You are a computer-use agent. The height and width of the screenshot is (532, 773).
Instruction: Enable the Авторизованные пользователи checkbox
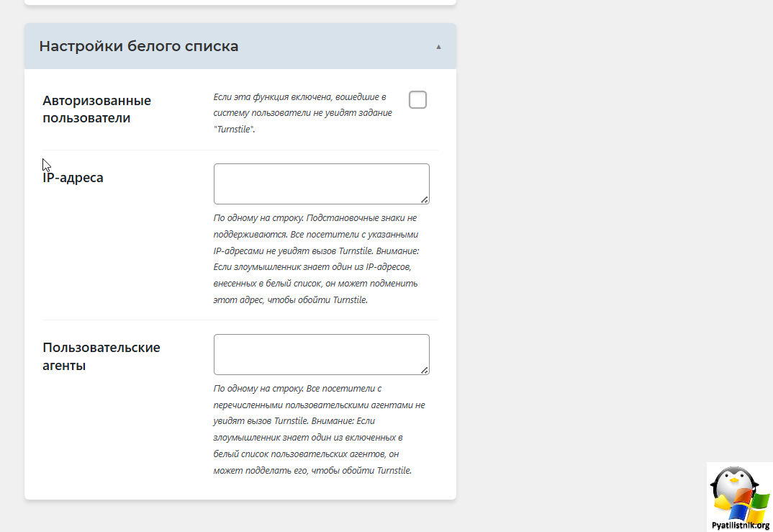tap(417, 99)
